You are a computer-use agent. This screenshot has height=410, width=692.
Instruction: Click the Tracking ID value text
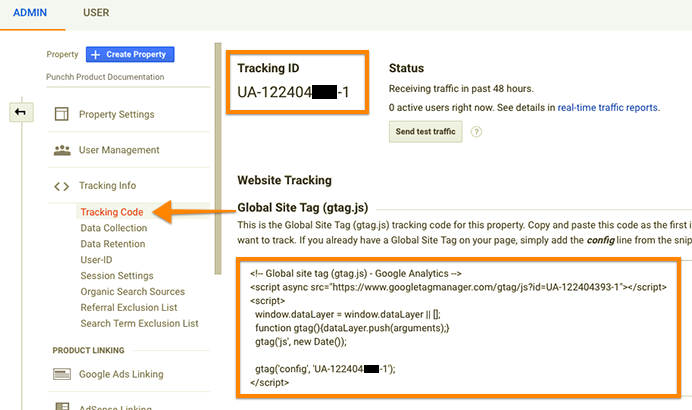click(x=293, y=92)
